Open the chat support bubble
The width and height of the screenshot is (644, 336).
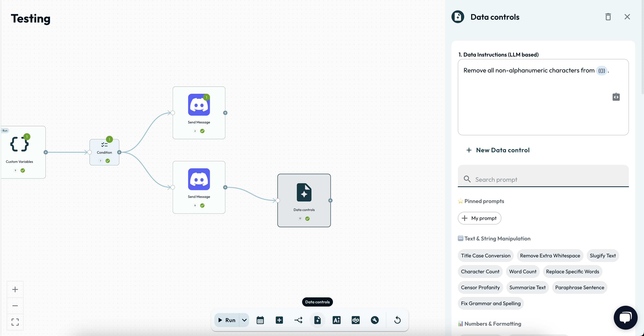[x=625, y=317]
